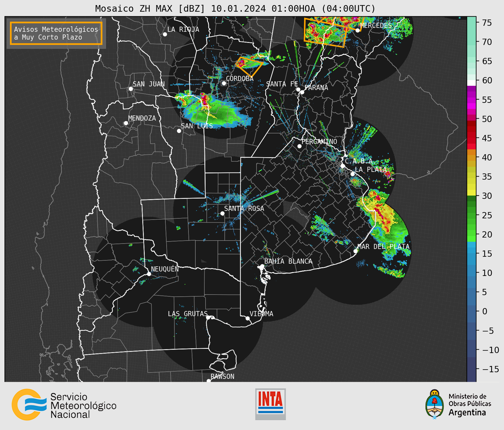The height and width of the screenshot is (430, 504).
Task: Click the green 25 dBZ color band
Action: click(x=471, y=215)
